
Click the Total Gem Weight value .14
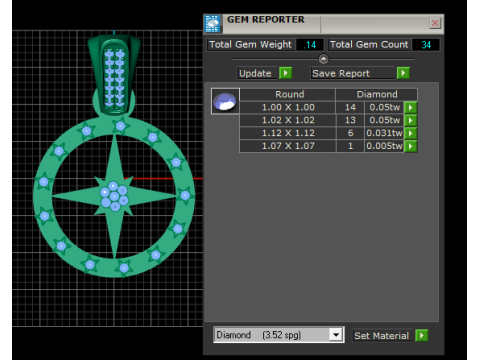pos(310,45)
